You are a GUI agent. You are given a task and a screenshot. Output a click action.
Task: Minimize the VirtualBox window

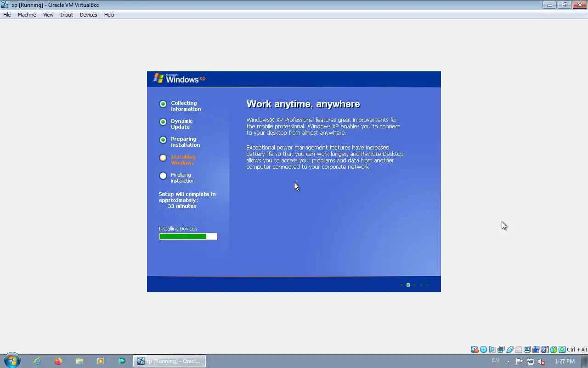[549, 5]
